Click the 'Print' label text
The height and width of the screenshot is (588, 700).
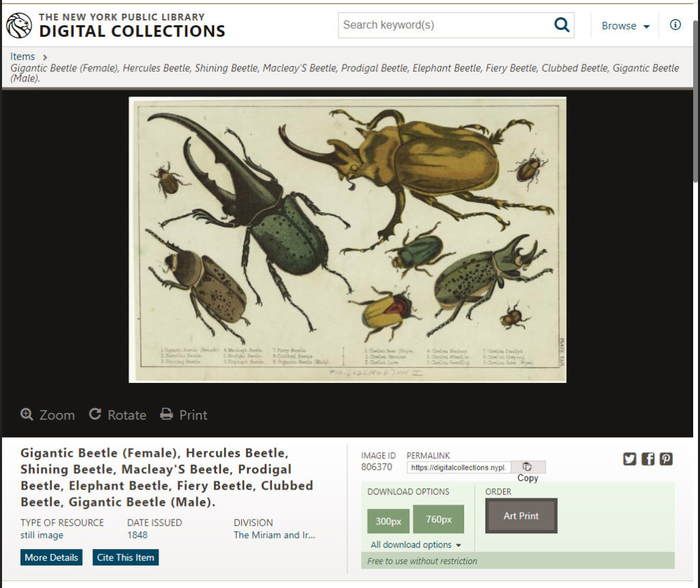pos(193,415)
